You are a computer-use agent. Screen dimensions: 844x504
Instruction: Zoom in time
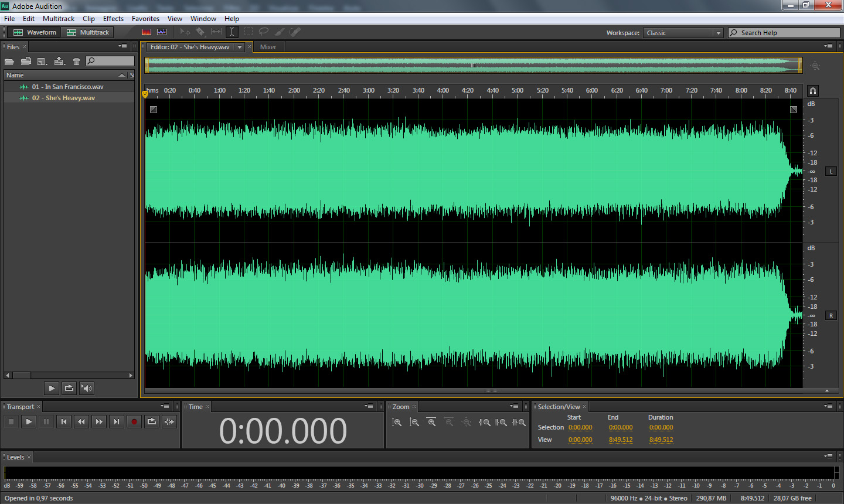[x=432, y=422]
